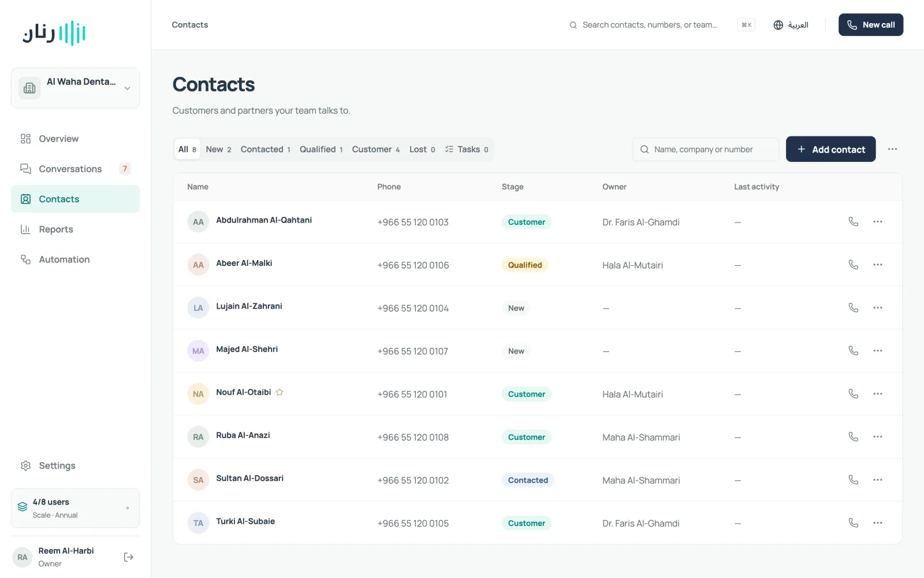Call Turki Al-Subaie via phone icon
Screen dimensions: 924x578
coord(853,523)
